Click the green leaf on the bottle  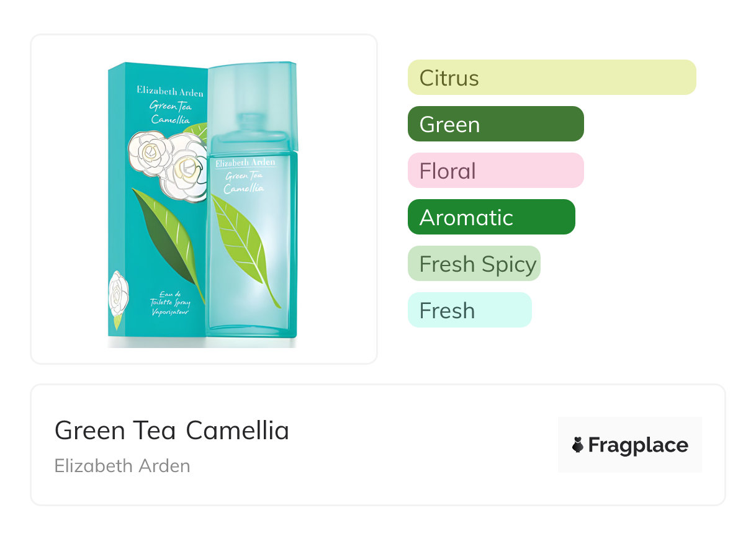(245, 243)
